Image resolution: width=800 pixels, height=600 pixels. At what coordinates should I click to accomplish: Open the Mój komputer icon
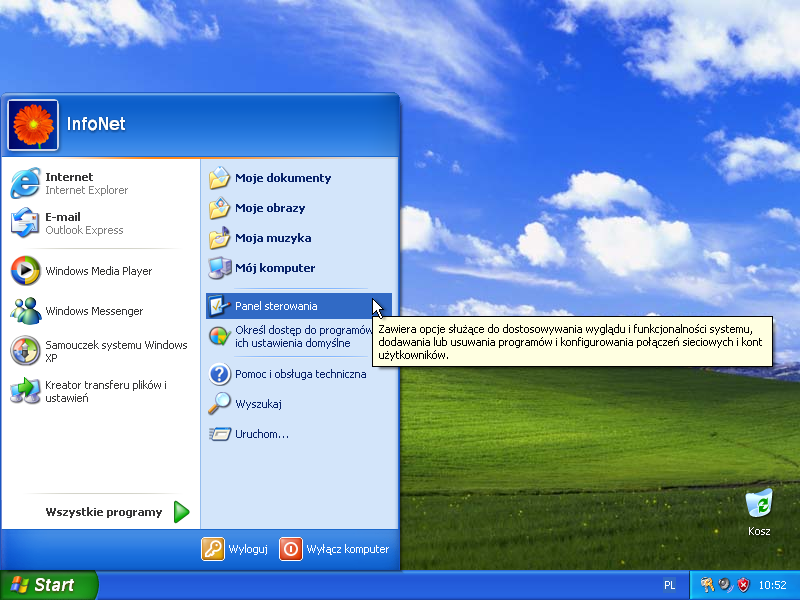[x=219, y=268]
